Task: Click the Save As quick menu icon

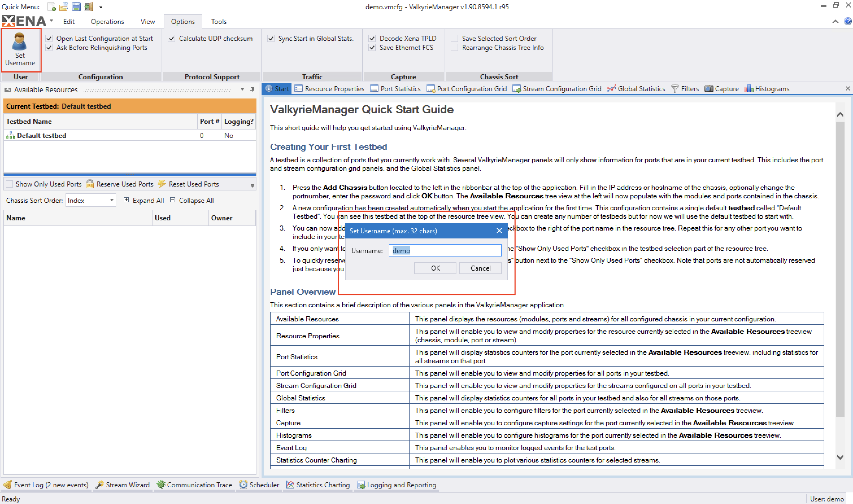Action: click(x=89, y=6)
